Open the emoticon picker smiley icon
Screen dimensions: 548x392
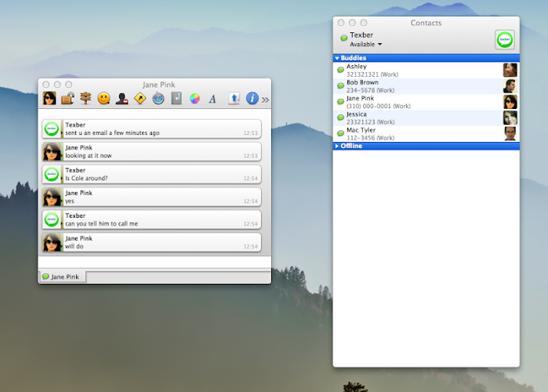pyautogui.click(x=103, y=99)
